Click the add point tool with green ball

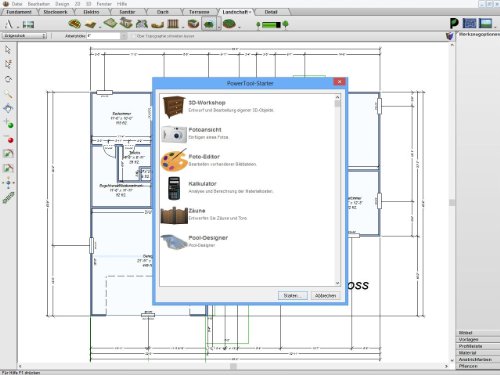coord(9,124)
